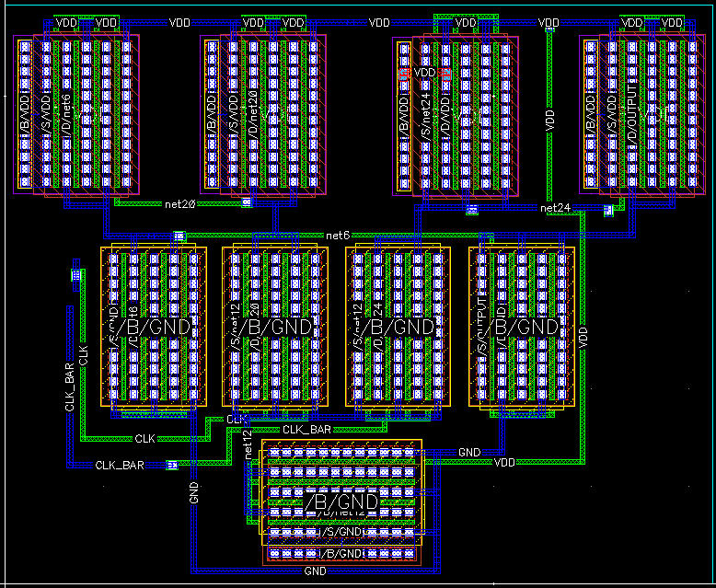This screenshot has height=588, width=716.
Task: Select the horizontal VDD label on green wire
Action: (x=504, y=463)
